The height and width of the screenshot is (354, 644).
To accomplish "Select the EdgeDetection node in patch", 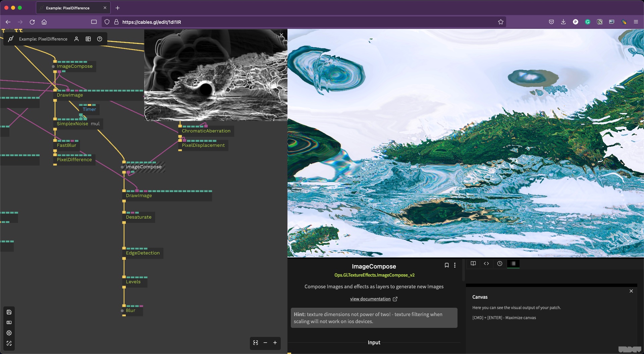I will tap(143, 253).
